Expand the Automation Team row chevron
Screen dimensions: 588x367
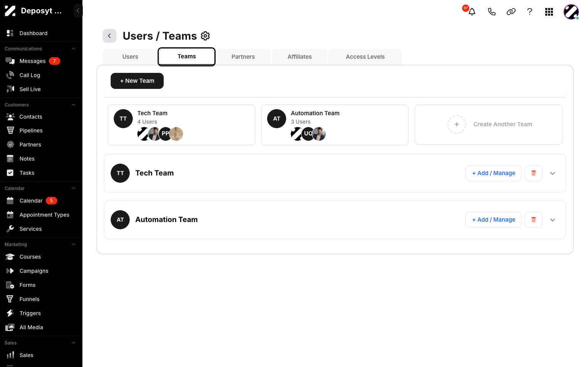click(x=553, y=220)
